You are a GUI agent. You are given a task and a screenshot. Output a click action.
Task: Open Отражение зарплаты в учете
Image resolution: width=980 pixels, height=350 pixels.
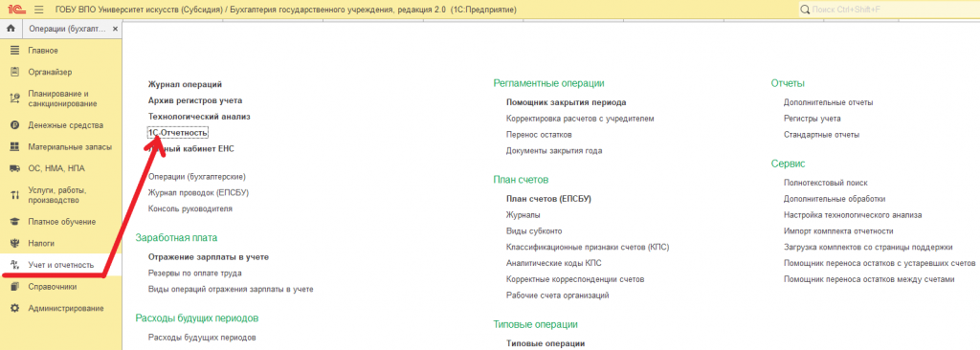(x=208, y=257)
